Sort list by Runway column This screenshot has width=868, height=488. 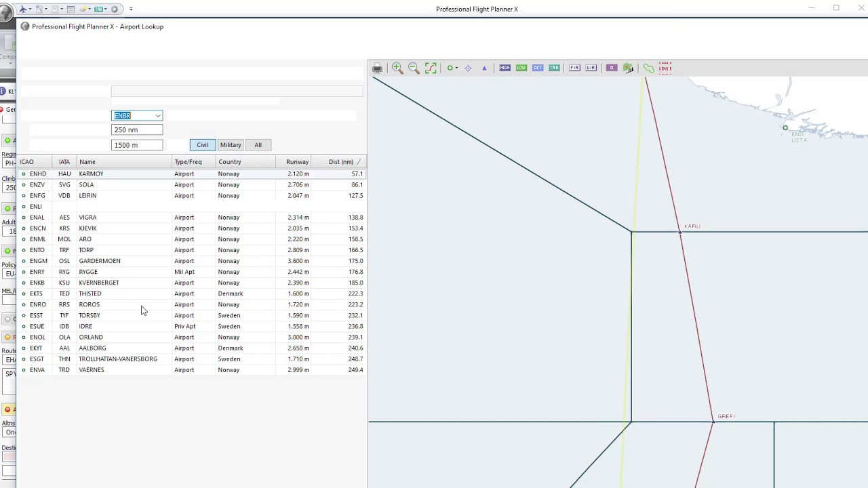[297, 162]
